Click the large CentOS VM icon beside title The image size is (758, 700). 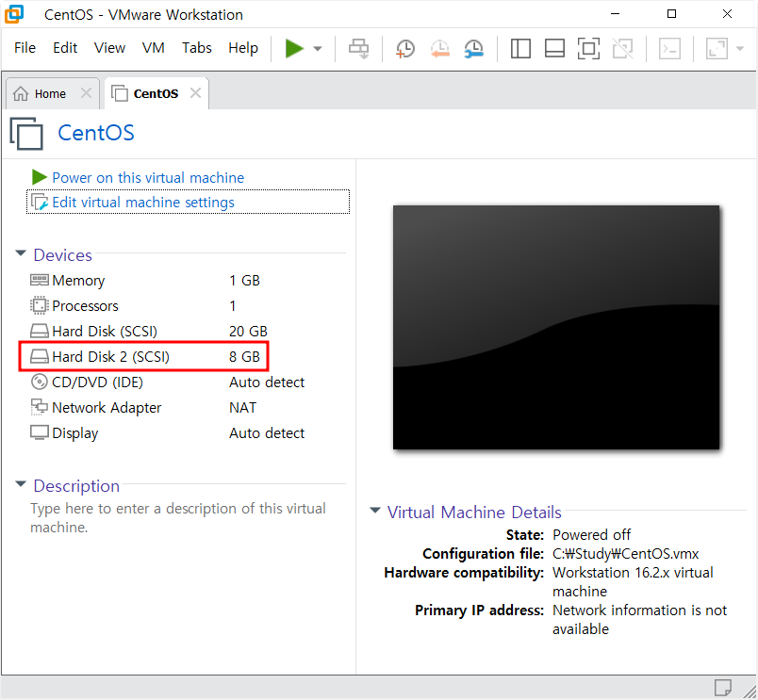(26, 134)
